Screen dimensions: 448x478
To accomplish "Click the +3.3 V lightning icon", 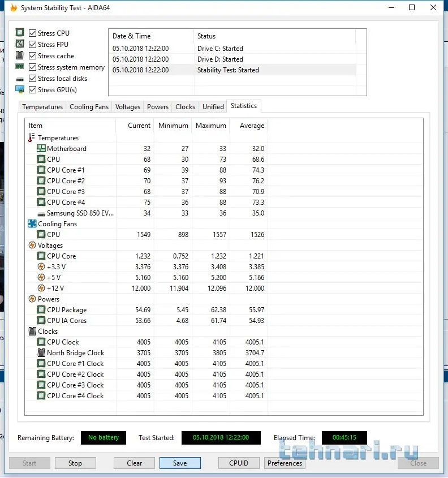I will pyautogui.click(x=41, y=267).
